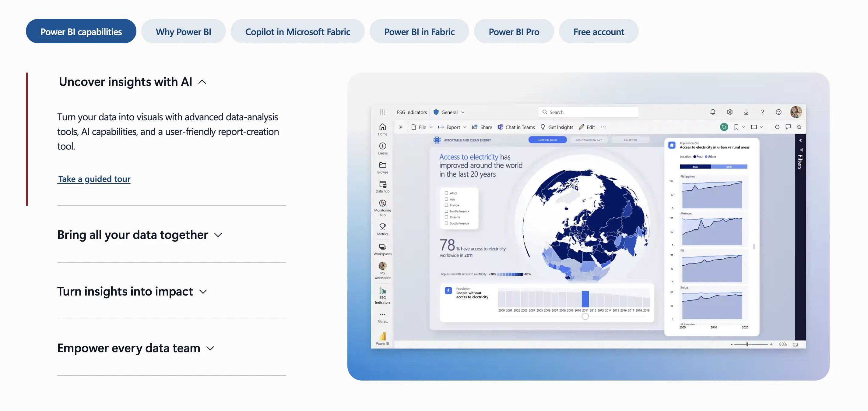Favorite the report with star icon
The image size is (868, 411).
pos(799,127)
